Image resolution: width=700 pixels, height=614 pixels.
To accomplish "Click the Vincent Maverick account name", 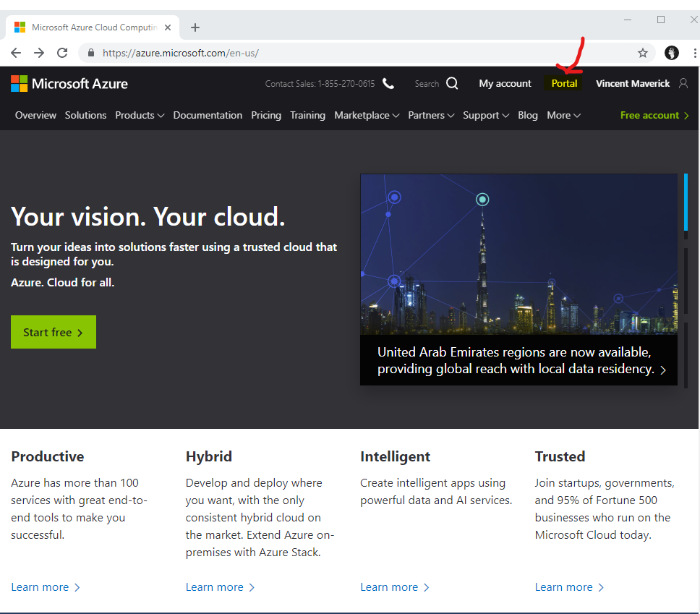I will pos(633,83).
